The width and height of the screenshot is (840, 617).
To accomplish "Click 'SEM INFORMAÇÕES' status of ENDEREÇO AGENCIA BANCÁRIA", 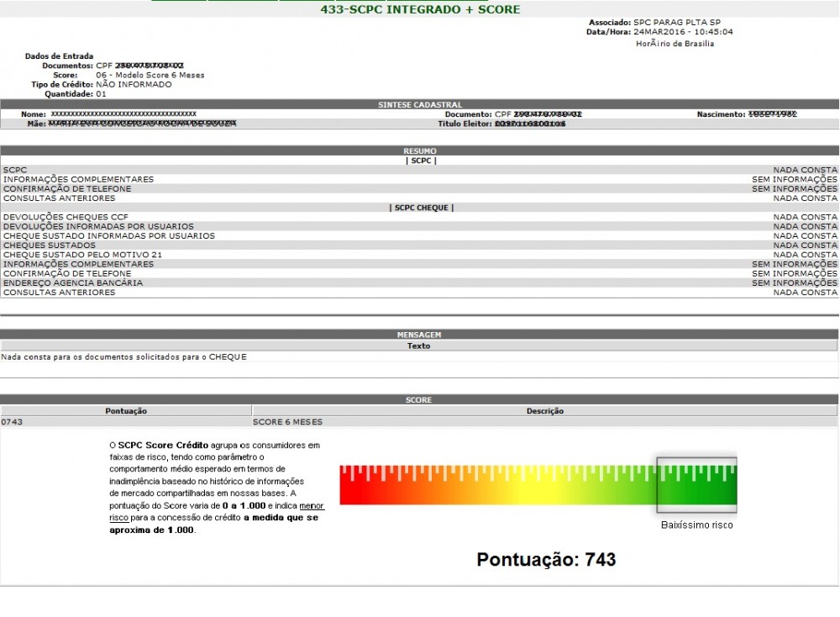I will 795,283.
